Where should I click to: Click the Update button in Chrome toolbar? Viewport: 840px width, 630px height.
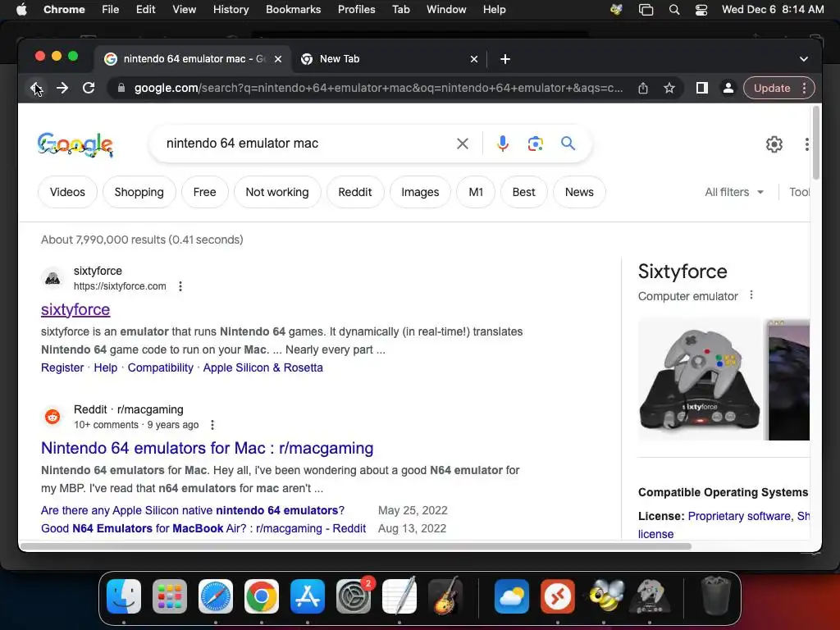[772, 88]
